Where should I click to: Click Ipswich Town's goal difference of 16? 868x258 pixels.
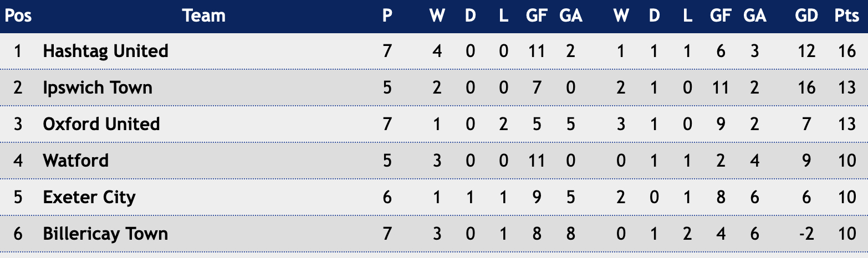click(x=806, y=87)
